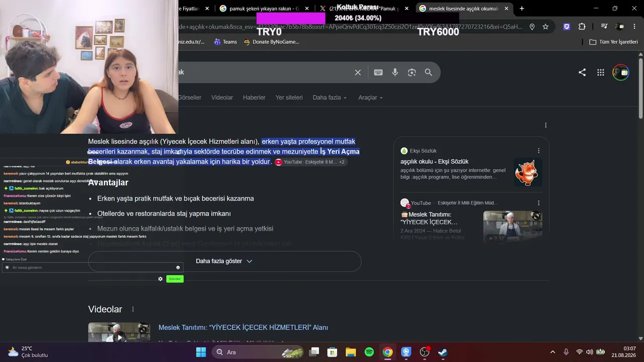644x362 pixels.
Task: Select the Haberler results tab
Action: pyautogui.click(x=254, y=98)
